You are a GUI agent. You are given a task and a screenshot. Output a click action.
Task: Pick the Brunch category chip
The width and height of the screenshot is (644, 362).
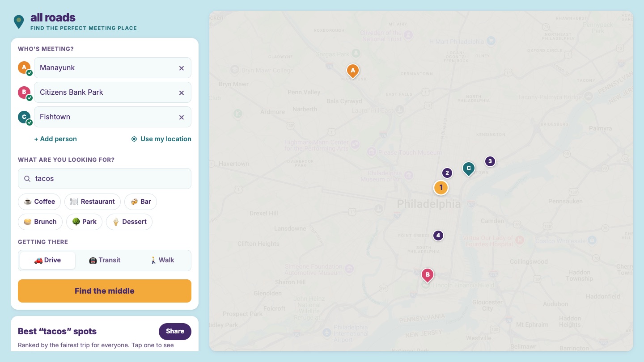pyautogui.click(x=40, y=222)
